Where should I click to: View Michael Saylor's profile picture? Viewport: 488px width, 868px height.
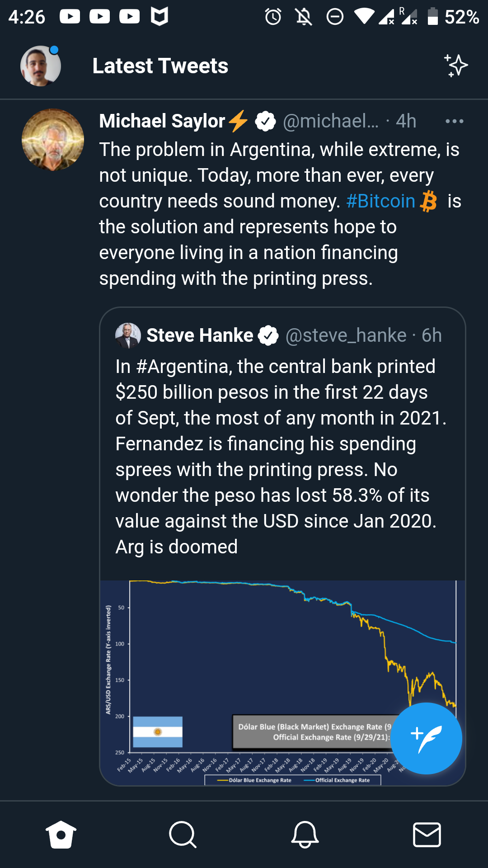point(53,140)
